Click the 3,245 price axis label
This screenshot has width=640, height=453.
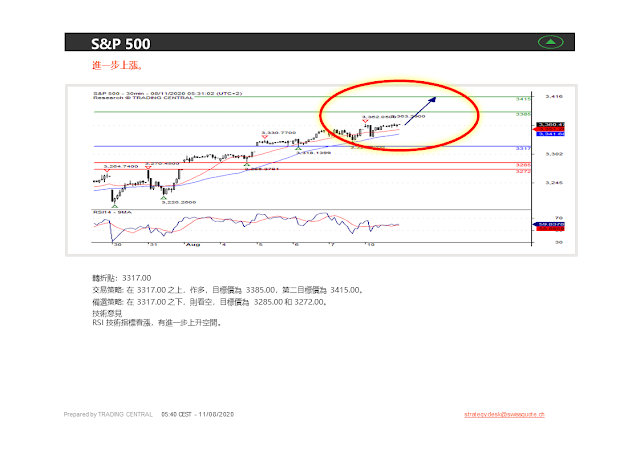coord(554,182)
